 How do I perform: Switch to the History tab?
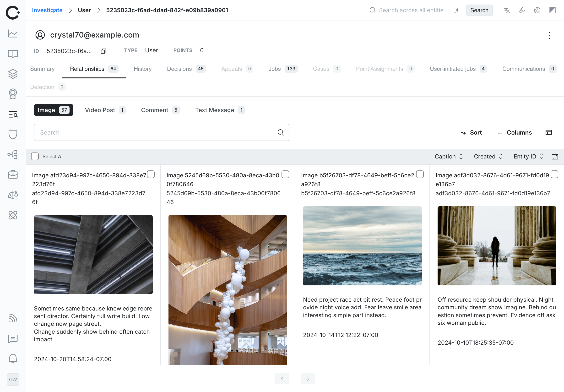(x=142, y=69)
